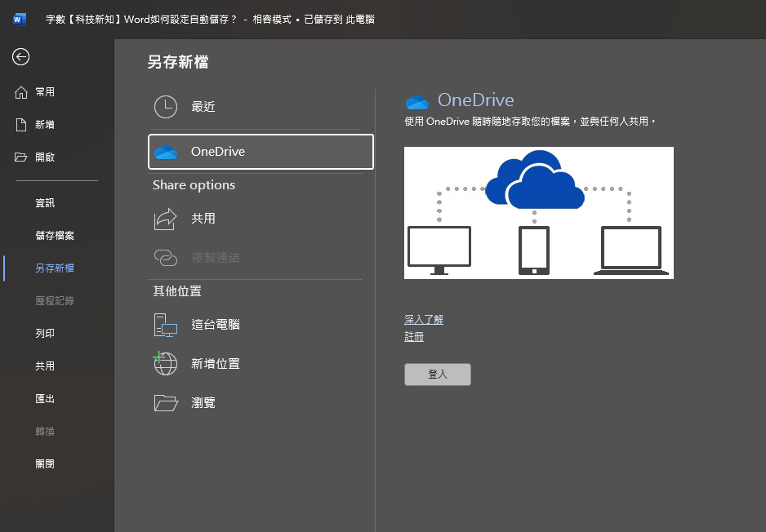This screenshot has height=532, width=766.
Task: Click the Word app icon in title bar
Action: point(19,20)
